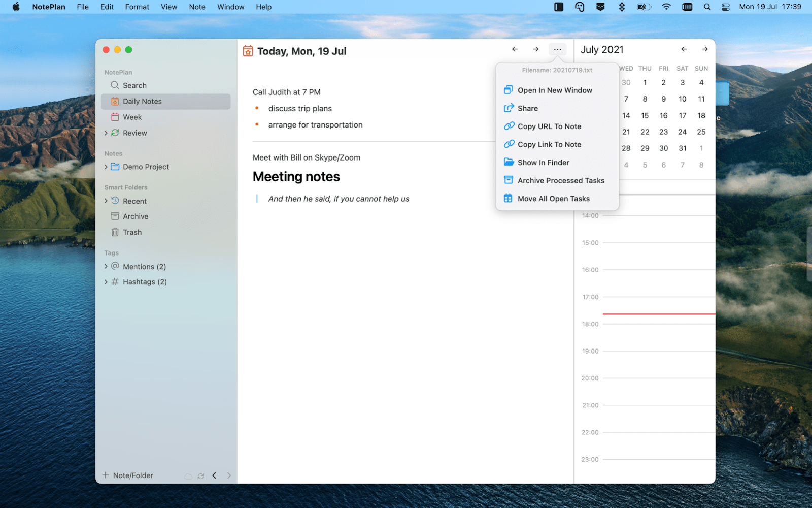Click Filename: 20210719.txt label in popup
This screenshot has height=508, width=812.
[557, 70]
